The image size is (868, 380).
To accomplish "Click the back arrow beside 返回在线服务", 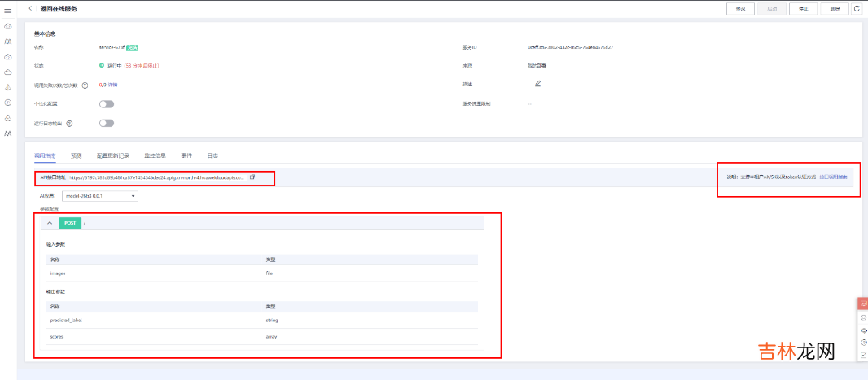I will pos(31,8).
